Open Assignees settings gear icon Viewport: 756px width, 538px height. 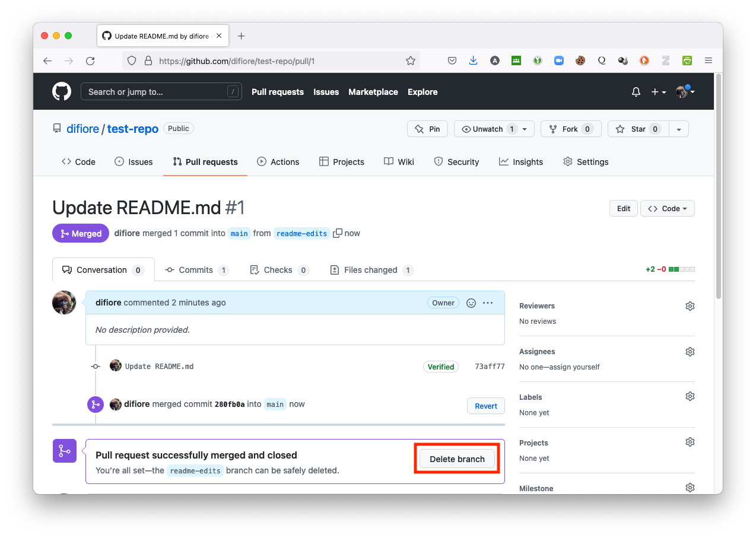point(690,352)
